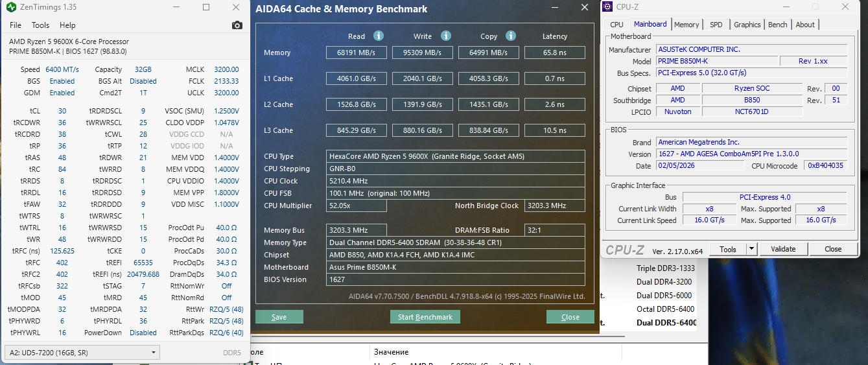Switch to the Memory tab in CPU-Z
The width and height of the screenshot is (868, 365).
click(x=686, y=25)
